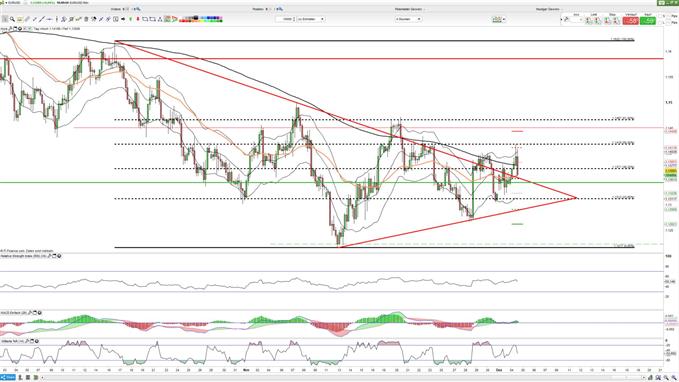The width and height of the screenshot is (679, 382).
Task: Click the red sell price button
Action: pyautogui.click(x=630, y=21)
